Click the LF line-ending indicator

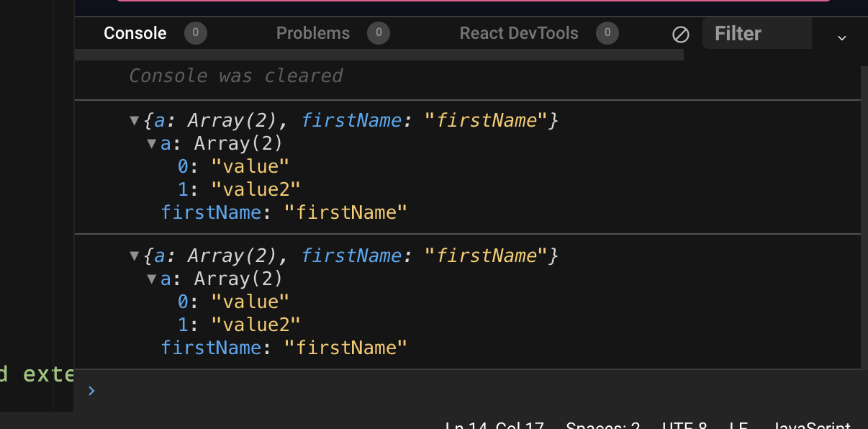click(737, 425)
